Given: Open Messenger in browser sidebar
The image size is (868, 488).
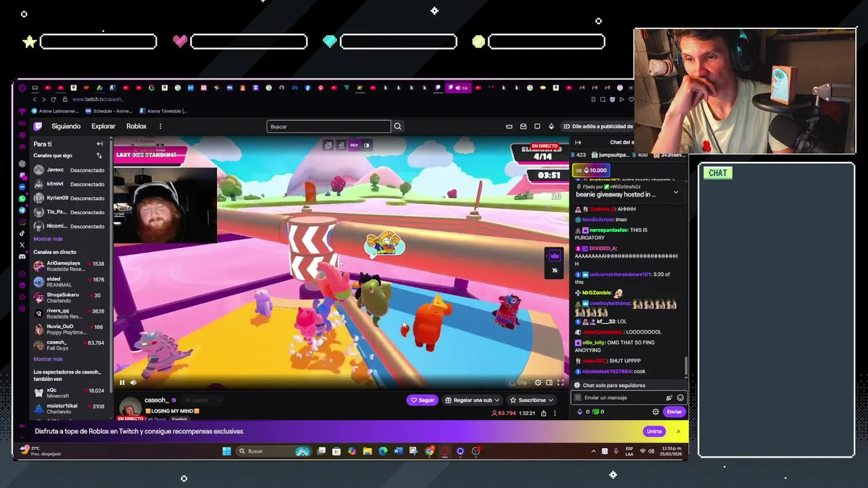Looking at the screenshot, I should [x=22, y=187].
